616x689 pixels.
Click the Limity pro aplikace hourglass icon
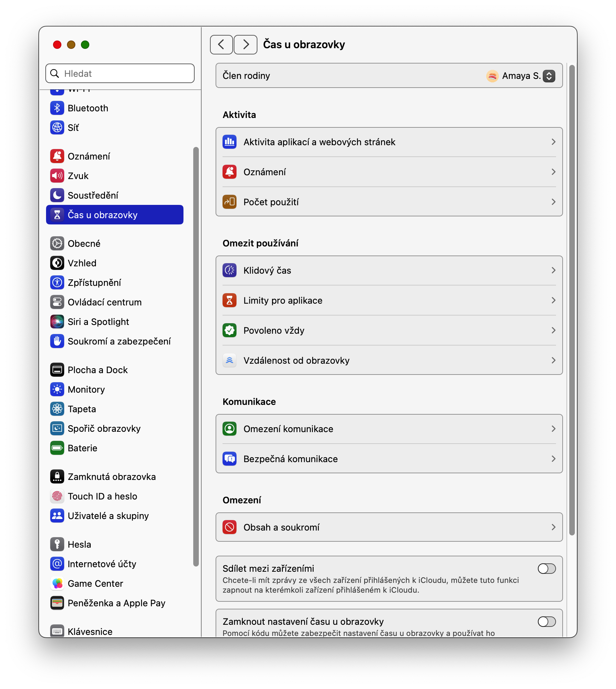pyautogui.click(x=230, y=301)
